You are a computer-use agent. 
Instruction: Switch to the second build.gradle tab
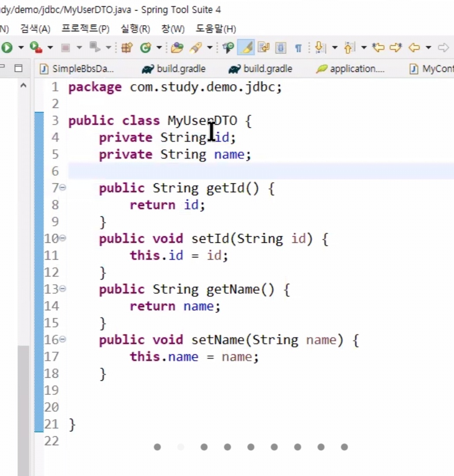(260, 69)
